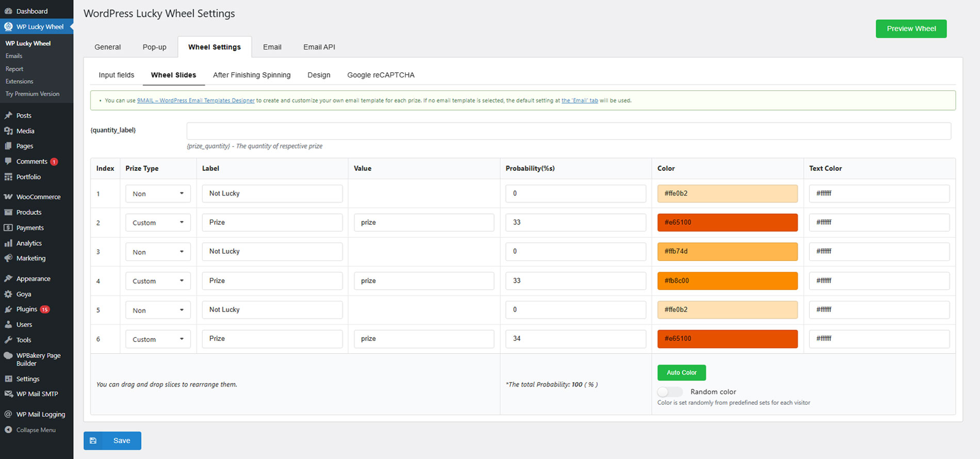Click the Dashboard icon in sidebar
The height and width of the screenshot is (459, 980).
tap(8, 11)
